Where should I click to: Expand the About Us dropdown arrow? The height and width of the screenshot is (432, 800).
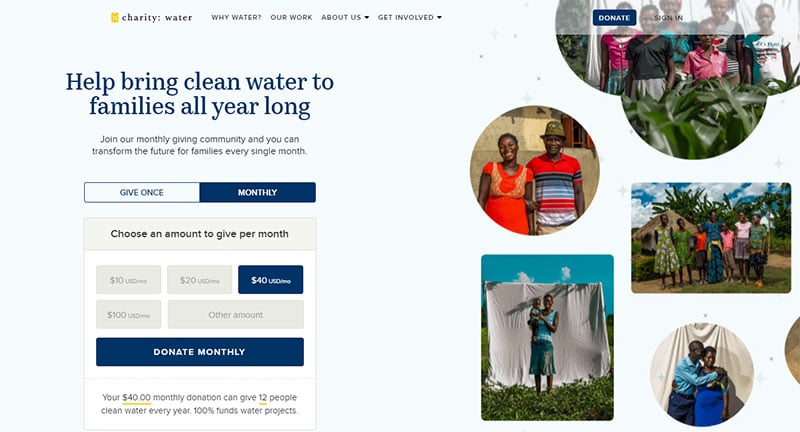pos(367,17)
